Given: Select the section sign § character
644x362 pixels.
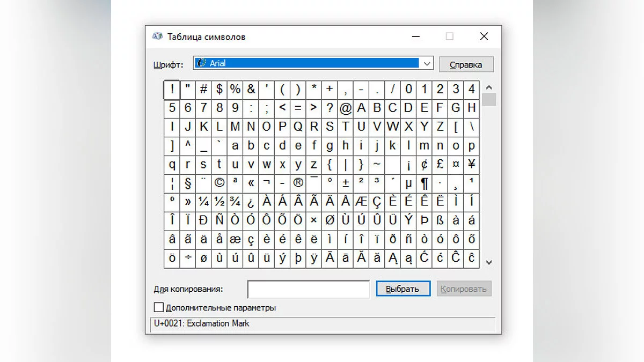Looking at the screenshot, I should pyautogui.click(x=188, y=183).
